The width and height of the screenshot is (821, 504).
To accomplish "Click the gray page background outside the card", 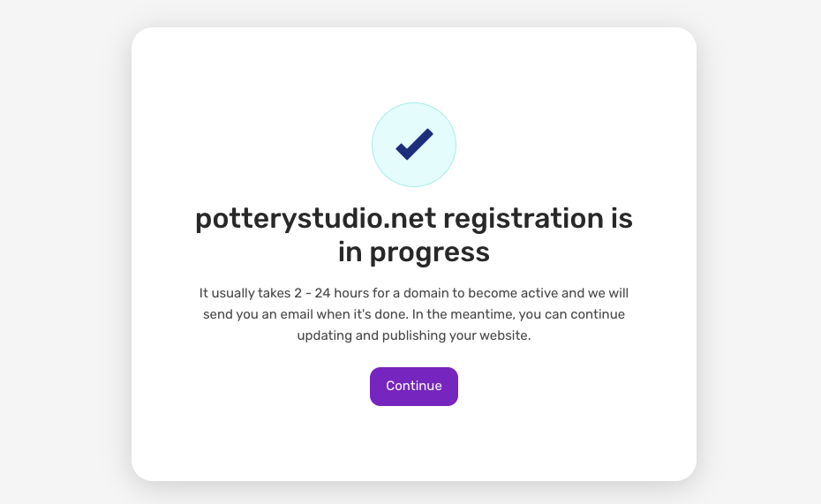I will pyautogui.click(x=63, y=252).
